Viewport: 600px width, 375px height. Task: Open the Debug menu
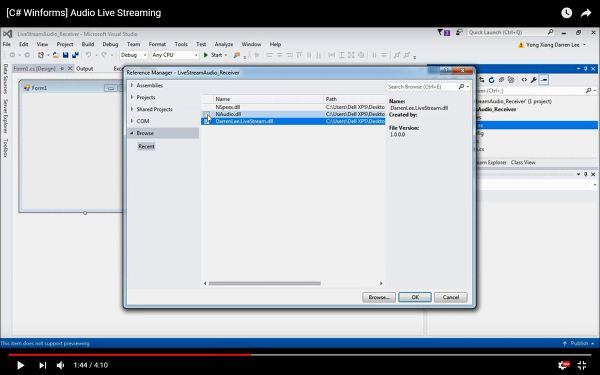[110, 44]
